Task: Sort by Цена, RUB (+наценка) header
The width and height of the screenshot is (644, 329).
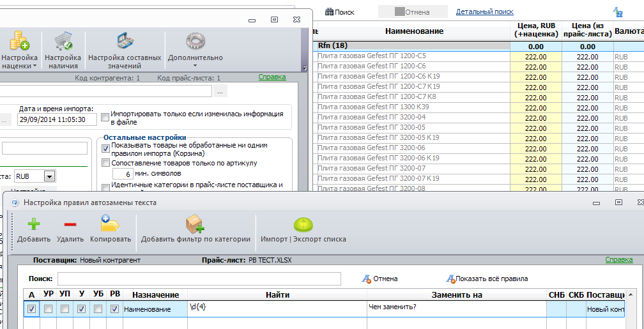Action: coord(536,31)
